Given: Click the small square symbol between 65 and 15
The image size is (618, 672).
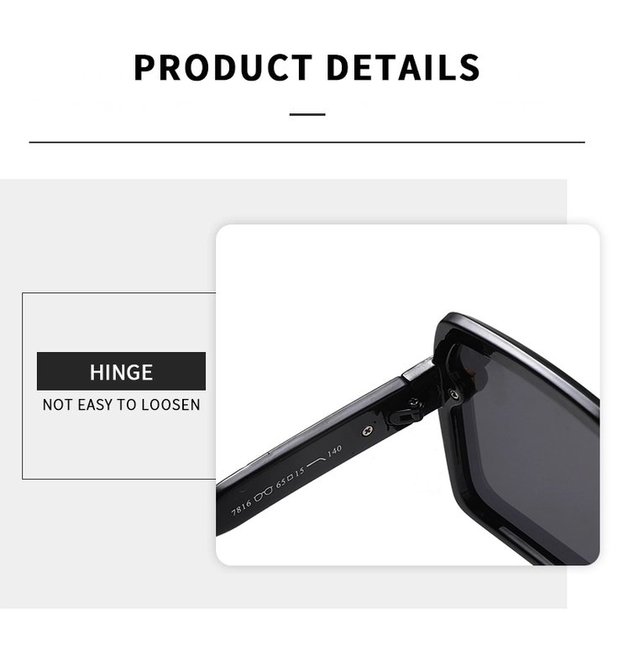Looking at the screenshot, I should [x=290, y=477].
